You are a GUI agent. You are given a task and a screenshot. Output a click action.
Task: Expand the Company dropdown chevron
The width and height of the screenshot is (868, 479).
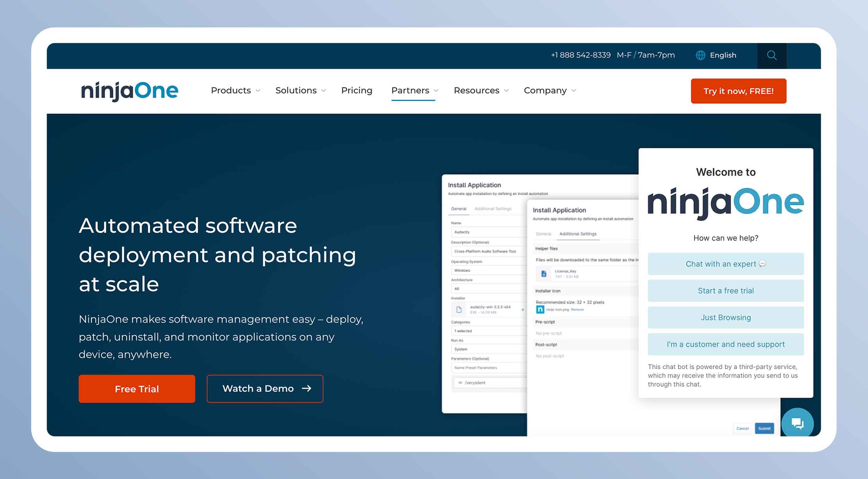574,91
